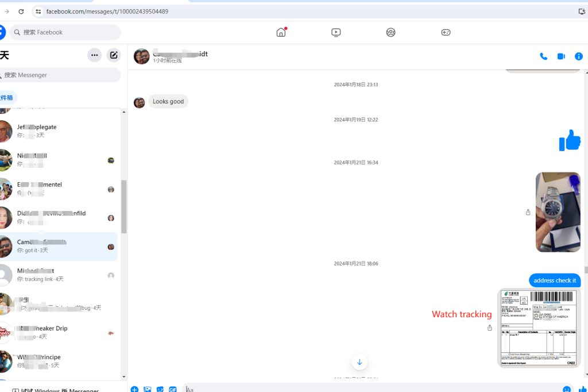Compose a new message with pencil icon

click(114, 55)
